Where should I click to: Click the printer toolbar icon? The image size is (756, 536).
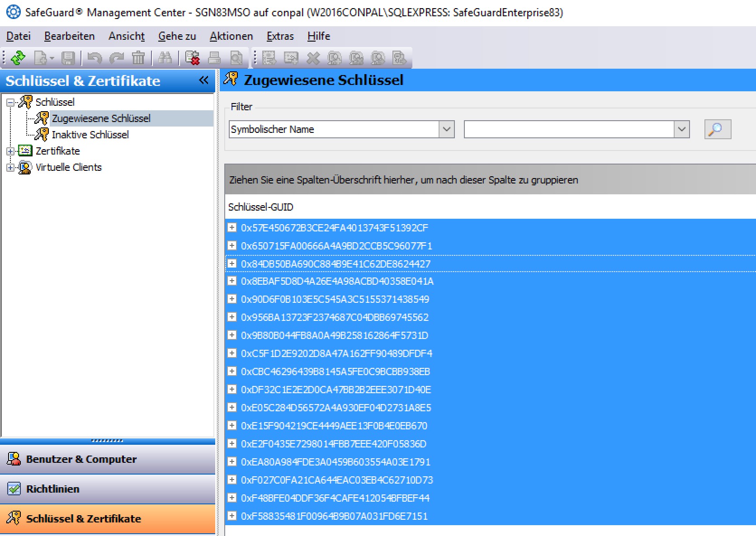[x=214, y=58]
